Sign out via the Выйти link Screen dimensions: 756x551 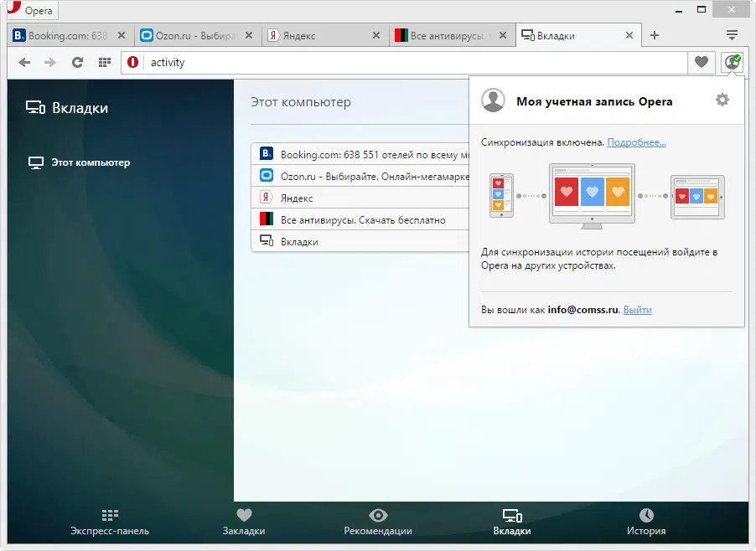[x=638, y=310]
